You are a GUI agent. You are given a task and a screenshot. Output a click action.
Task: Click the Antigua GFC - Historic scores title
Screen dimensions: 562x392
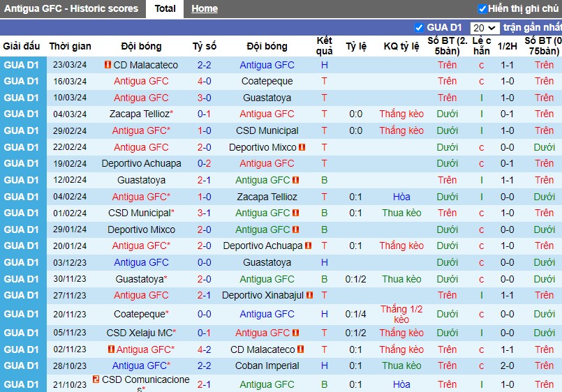pyautogui.click(x=71, y=8)
